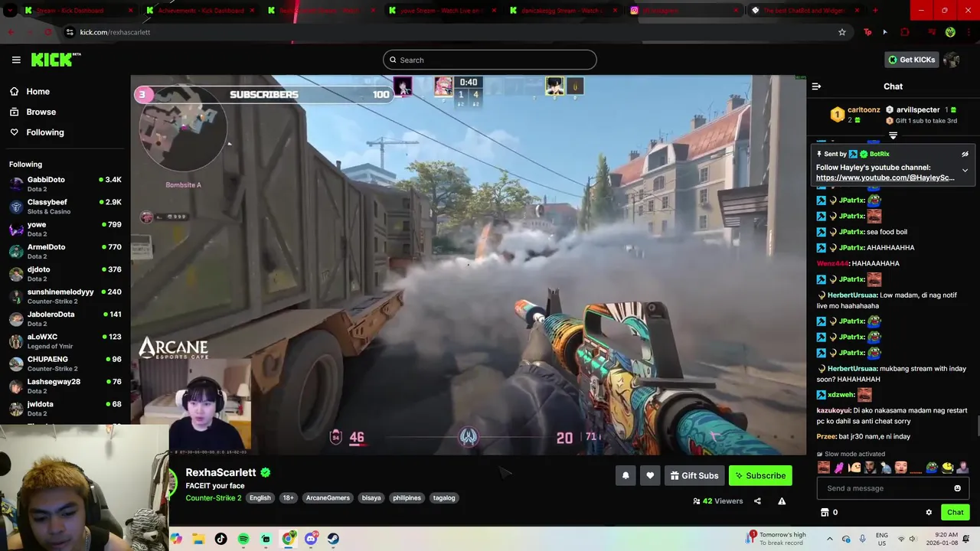Open the hamburger sidebar menu
Screen dimensions: 980x551
coord(16,60)
